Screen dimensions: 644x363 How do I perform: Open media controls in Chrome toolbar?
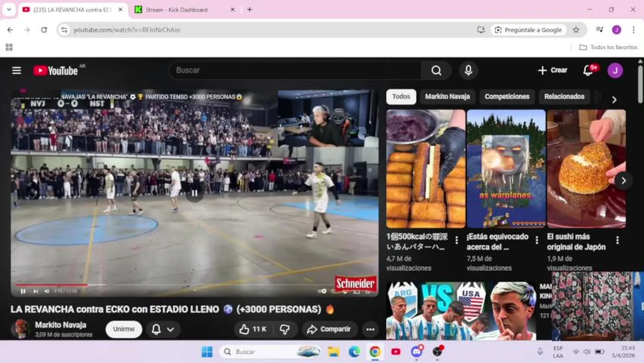click(600, 30)
